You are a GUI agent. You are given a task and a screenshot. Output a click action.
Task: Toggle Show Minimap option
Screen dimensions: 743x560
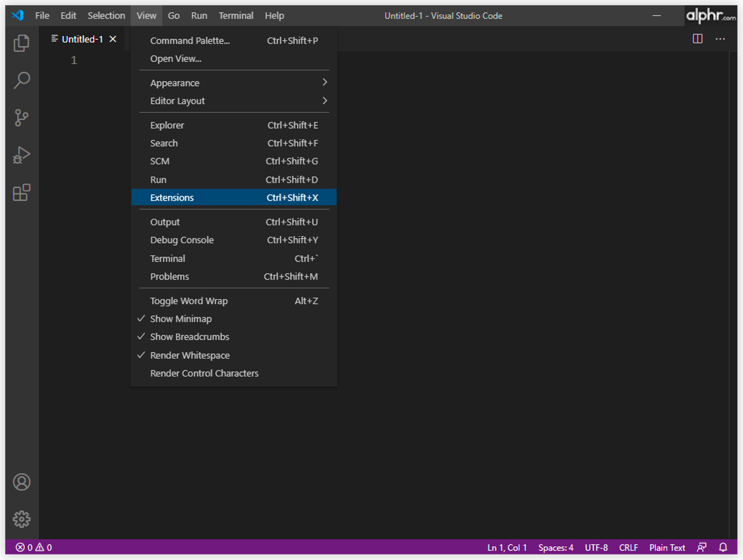pyautogui.click(x=181, y=318)
